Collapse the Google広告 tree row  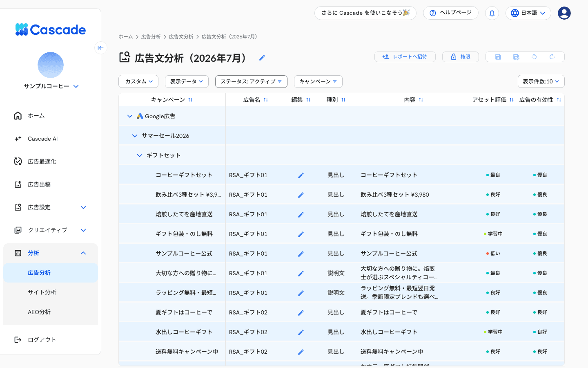click(130, 116)
